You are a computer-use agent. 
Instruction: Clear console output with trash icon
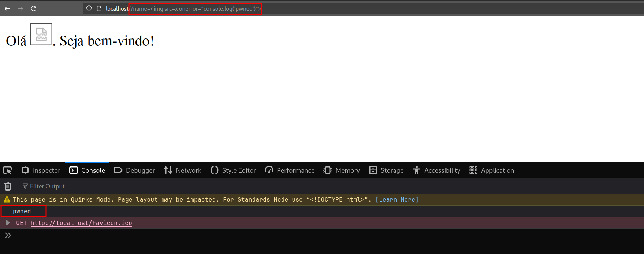[x=8, y=186]
